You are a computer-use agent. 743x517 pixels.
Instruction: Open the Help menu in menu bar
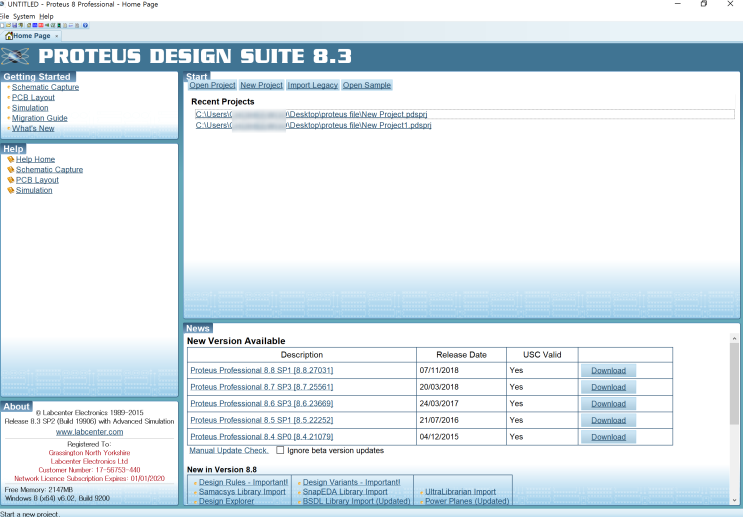point(47,16)
